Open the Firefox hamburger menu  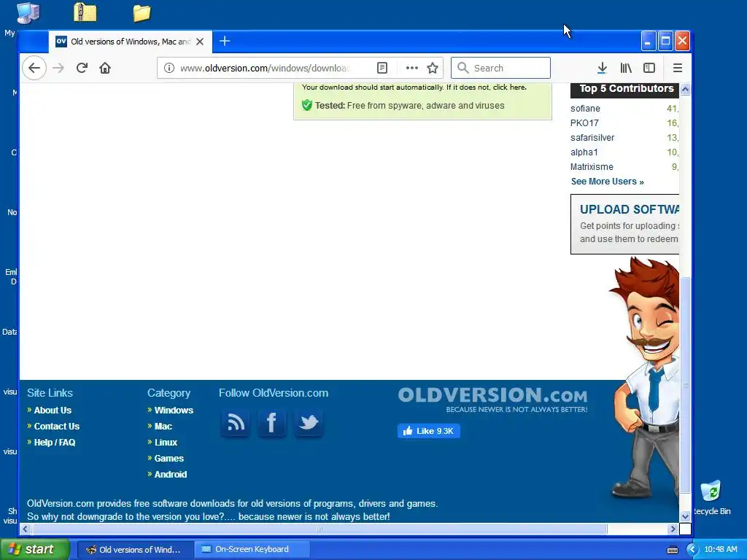click(678, 68)
